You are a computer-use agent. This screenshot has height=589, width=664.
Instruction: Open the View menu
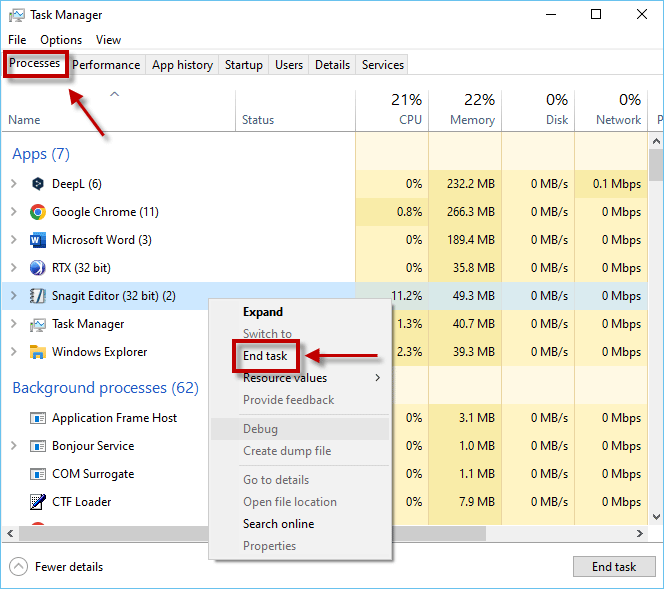tap(108, 40)
